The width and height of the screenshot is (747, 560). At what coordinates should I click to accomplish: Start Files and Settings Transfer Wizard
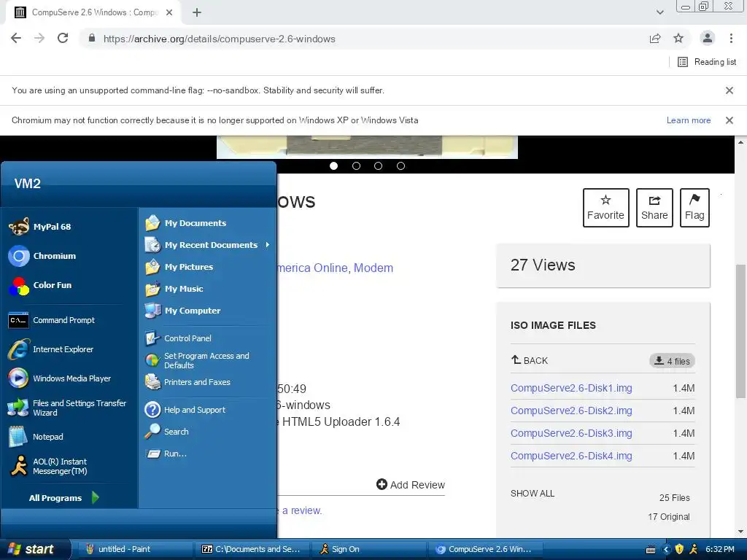pos(67,408)
